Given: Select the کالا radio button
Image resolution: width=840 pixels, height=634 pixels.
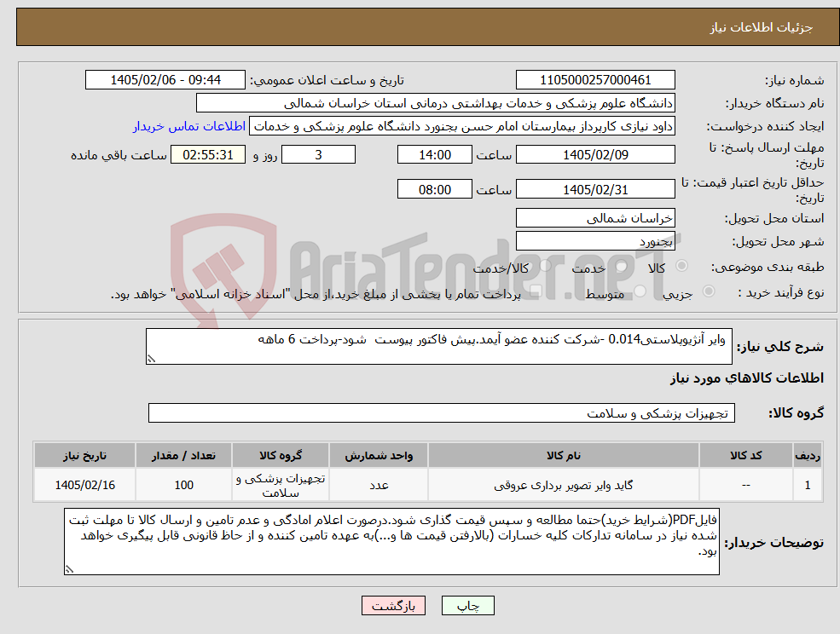Looking at the screenshot, I should tap(682, 266).
